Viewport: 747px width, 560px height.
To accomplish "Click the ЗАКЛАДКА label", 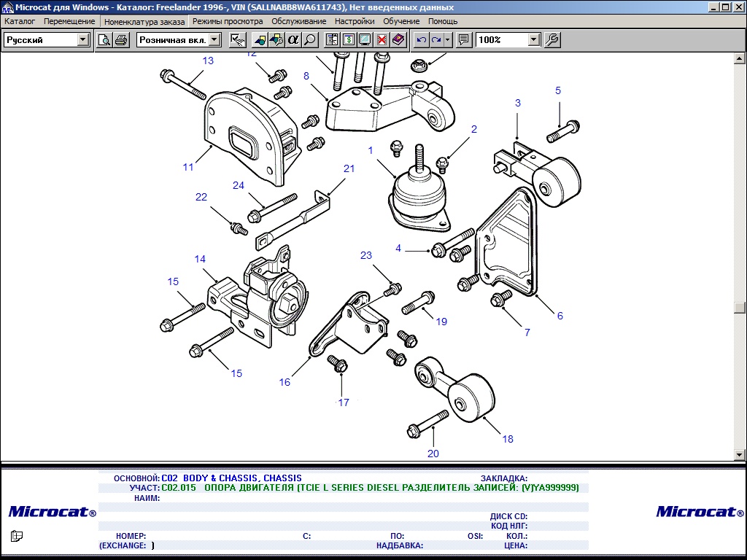I will click(503, 478).
